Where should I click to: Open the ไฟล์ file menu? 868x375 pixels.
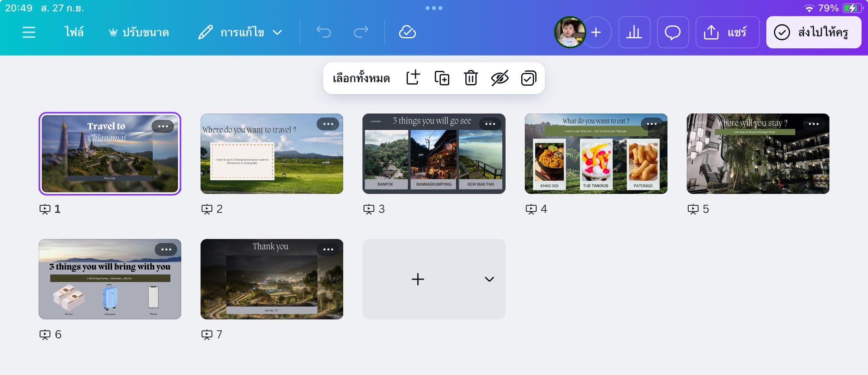pyautogui.click(x=74, y=32)
